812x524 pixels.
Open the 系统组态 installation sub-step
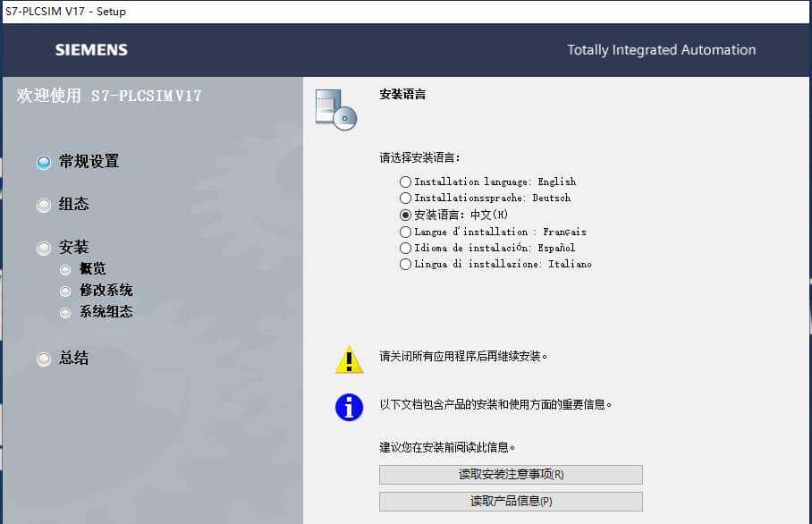tap(64, 311)
